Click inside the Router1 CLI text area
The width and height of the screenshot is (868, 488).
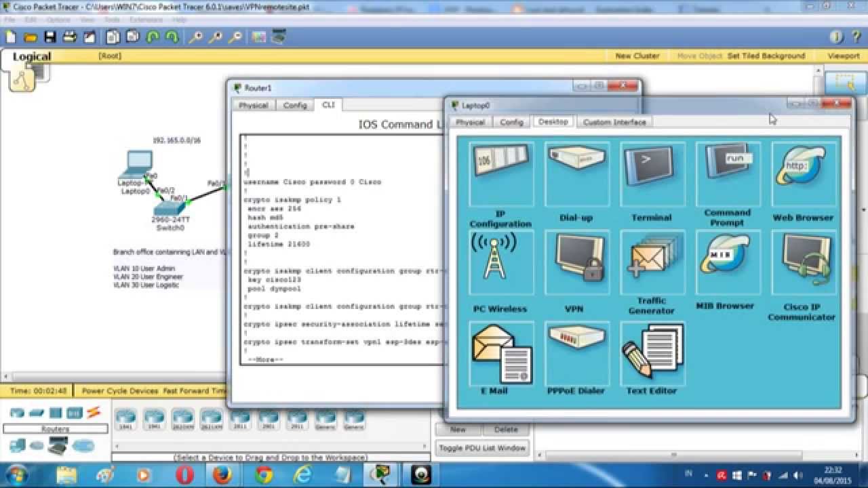tap(342, 249)
